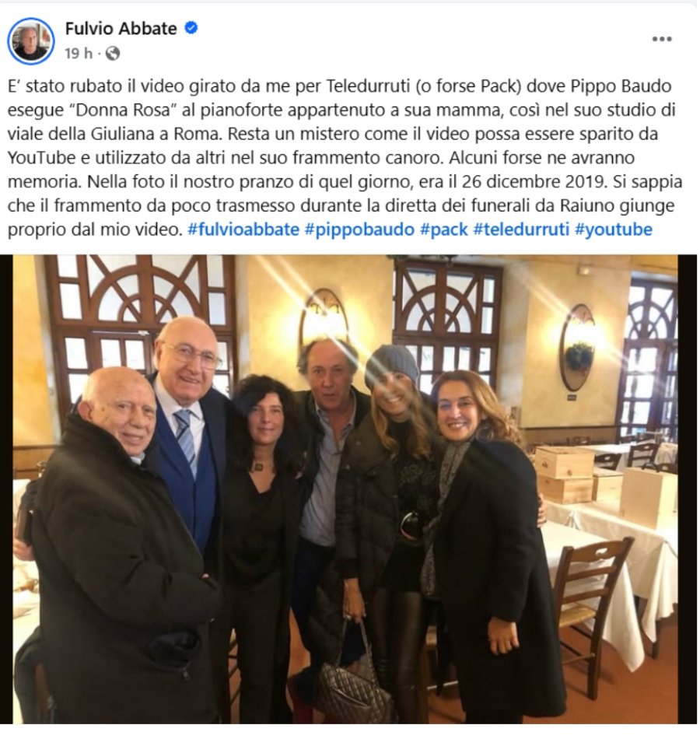700x739 pixels.
Task: Open the Fulvio Abbate profile name link
Action: point(121,28)
